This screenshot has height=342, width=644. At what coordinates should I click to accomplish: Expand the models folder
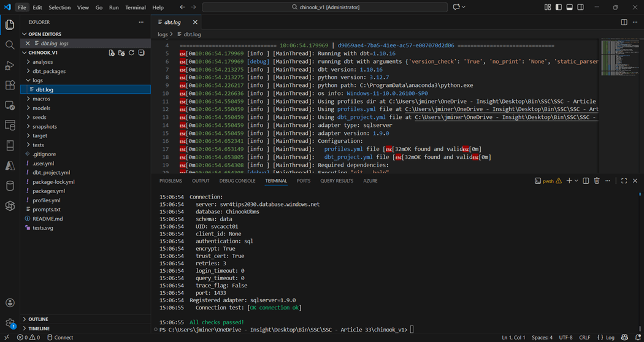[x=41, y=108]
